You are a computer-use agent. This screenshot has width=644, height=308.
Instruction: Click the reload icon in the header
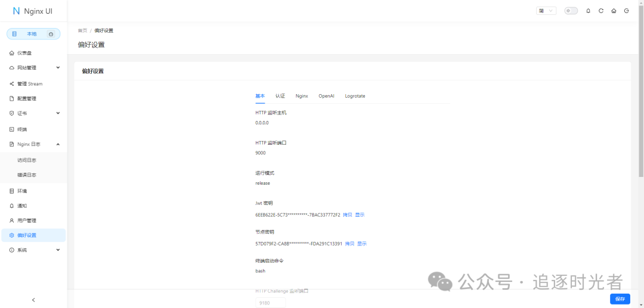coord(601,11)
